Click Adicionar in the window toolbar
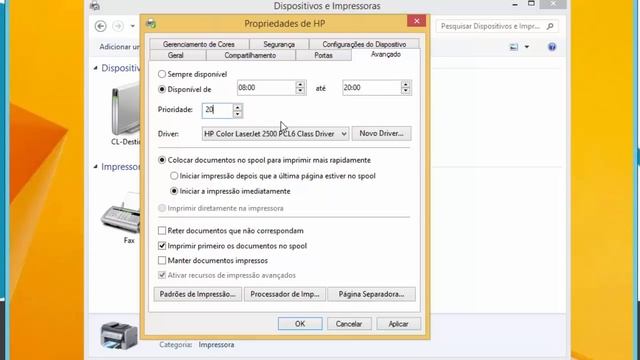The height and width of the screenshot is (360, 640). pos(119,47)
